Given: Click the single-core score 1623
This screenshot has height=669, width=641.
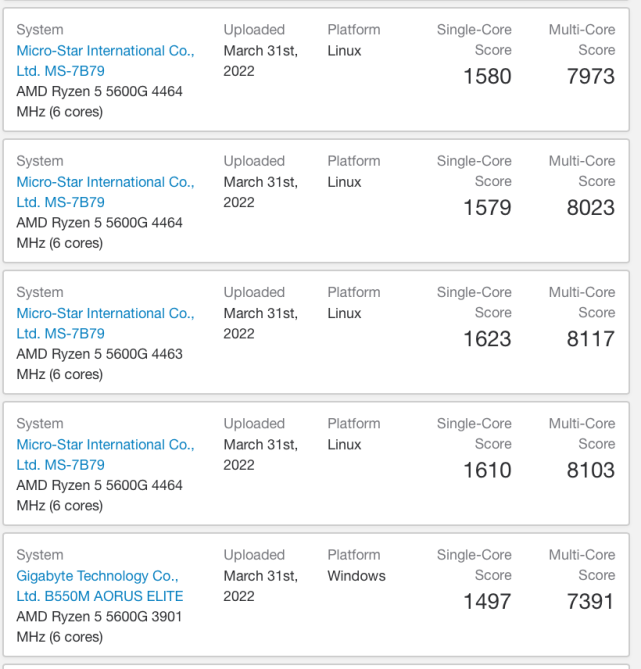Looking at the screenshot, I should tap(487, 339).
